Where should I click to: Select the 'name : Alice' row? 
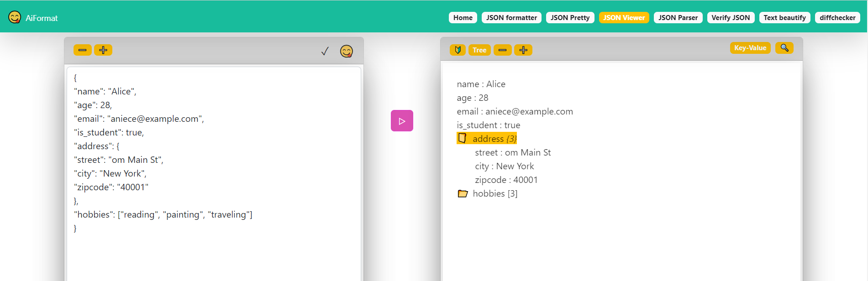tap(481, 84)
